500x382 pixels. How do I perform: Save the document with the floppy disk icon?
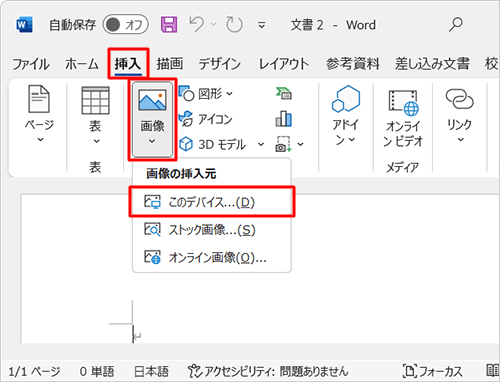[169, 25]
